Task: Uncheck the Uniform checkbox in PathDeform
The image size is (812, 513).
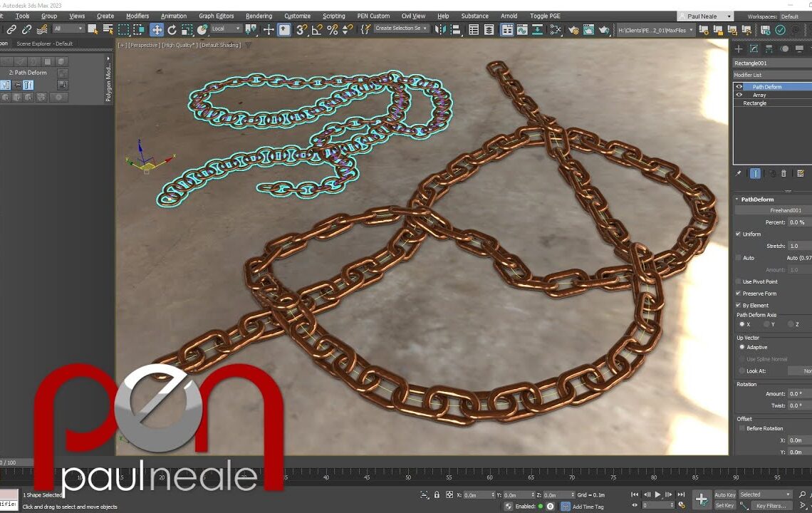Action: (739, 234)
